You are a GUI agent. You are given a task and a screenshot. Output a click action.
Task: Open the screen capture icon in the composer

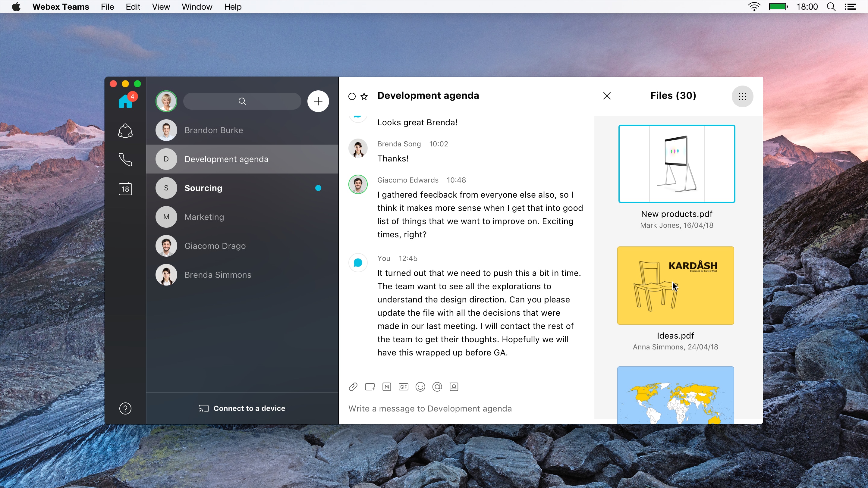coord(370,386)
